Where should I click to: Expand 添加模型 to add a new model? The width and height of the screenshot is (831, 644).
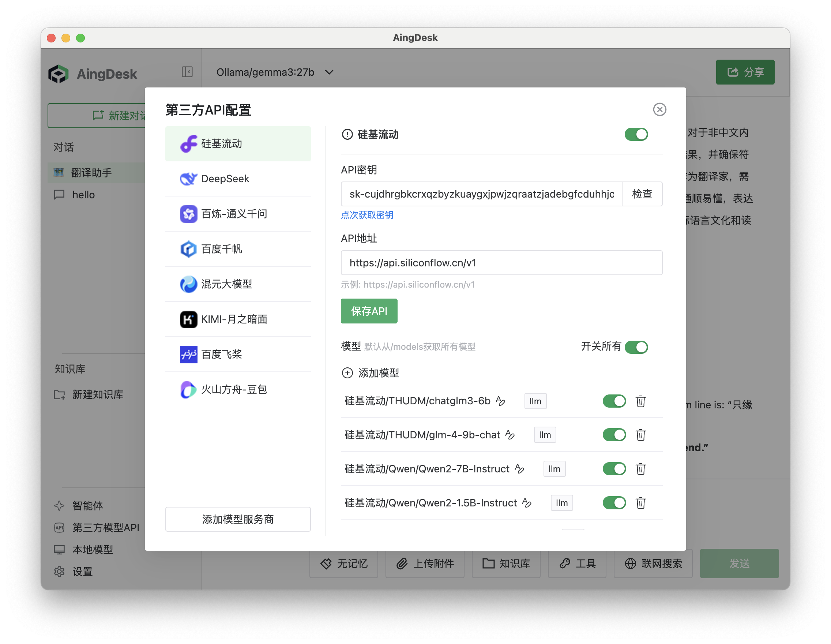(371, 373)
